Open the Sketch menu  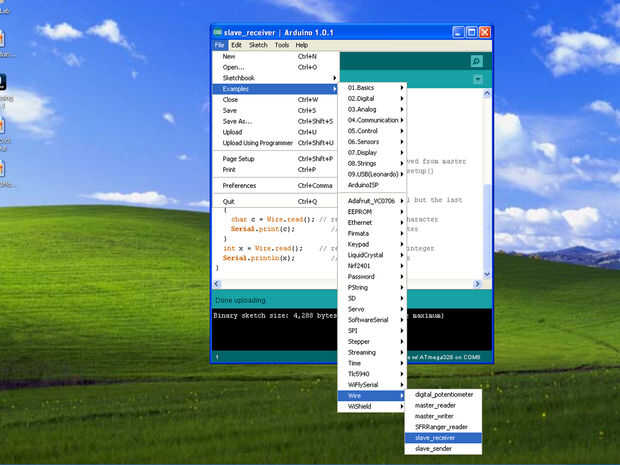[x=258, y=45]
